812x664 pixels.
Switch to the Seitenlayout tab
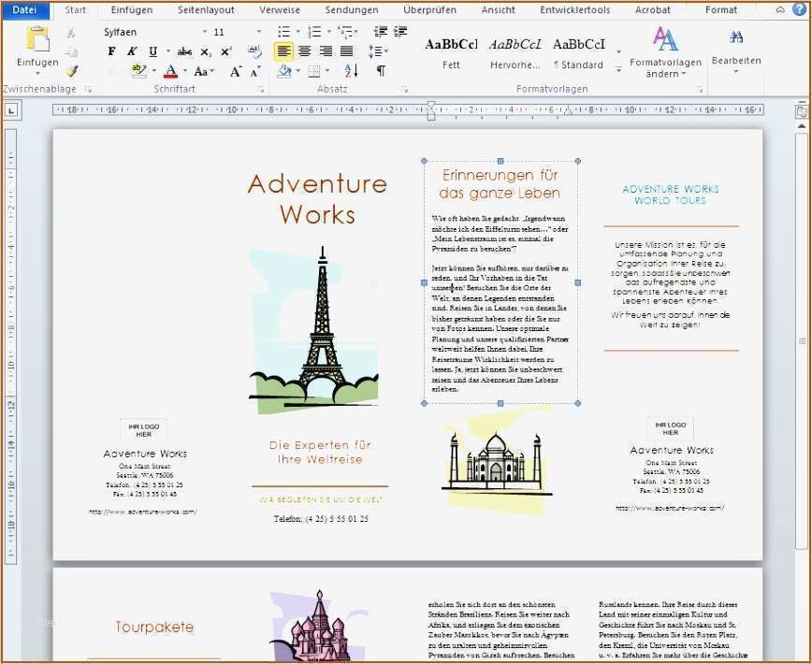[x=206, y=9]
